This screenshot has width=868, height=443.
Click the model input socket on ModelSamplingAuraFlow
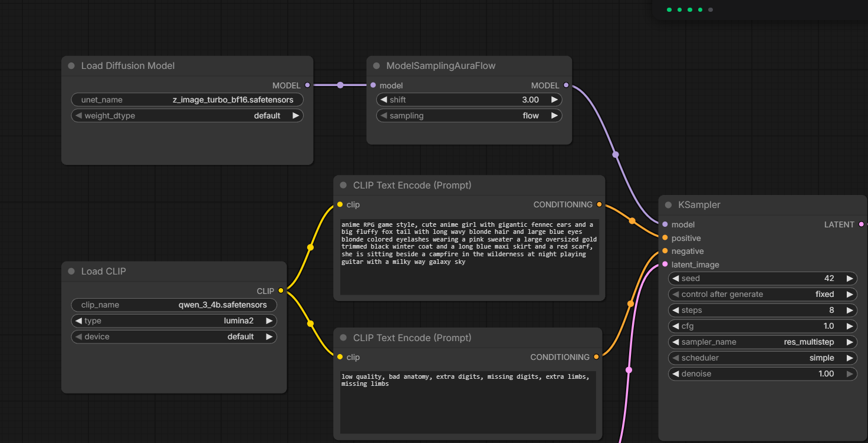pyautogui.click(x=373, y=85)
